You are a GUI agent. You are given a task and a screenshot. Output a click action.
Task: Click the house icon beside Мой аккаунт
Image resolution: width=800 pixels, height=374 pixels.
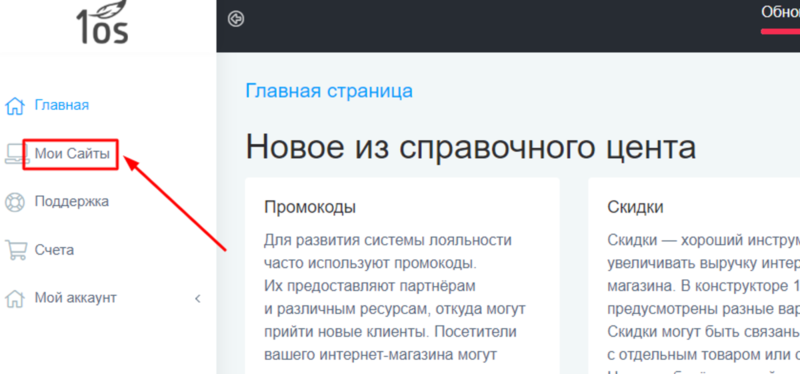(x=15, y=298)
